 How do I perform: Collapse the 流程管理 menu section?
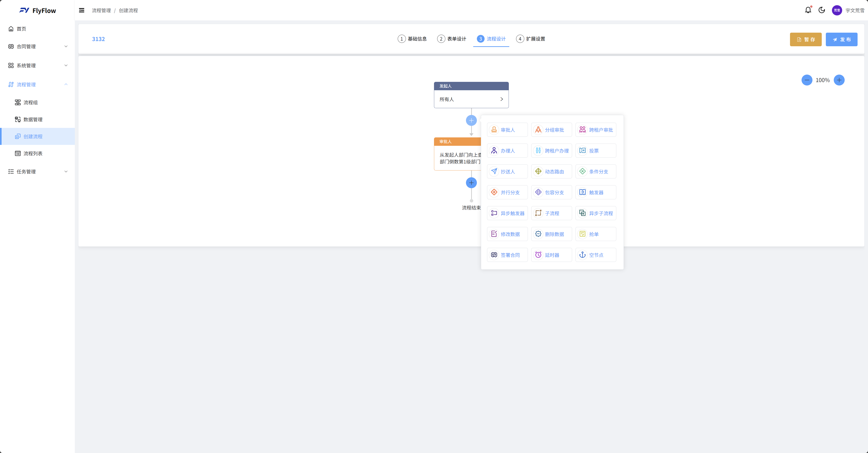[x=37, y=85]
